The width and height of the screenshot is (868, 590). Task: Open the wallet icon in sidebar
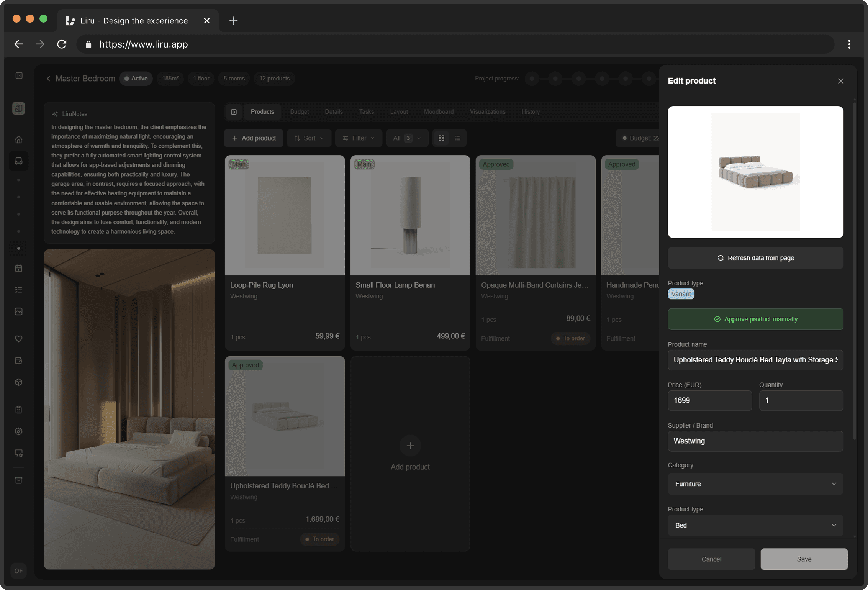(x=18, y=361)
